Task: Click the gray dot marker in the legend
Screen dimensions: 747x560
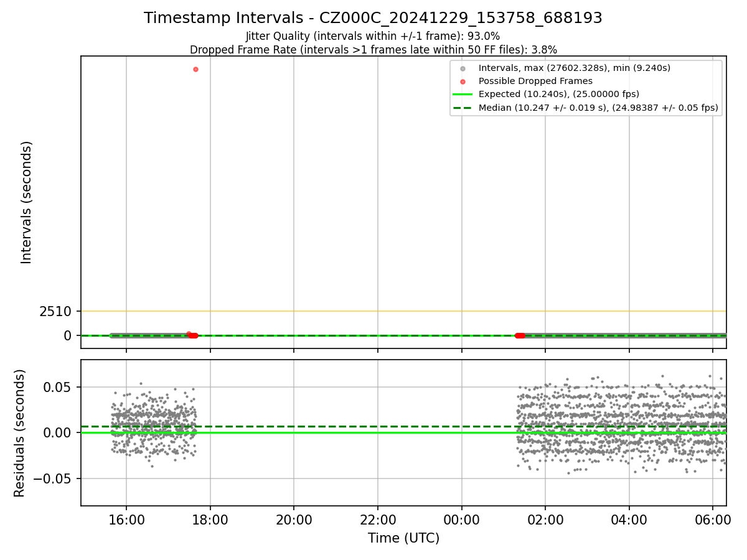Action: coord(462,68)
